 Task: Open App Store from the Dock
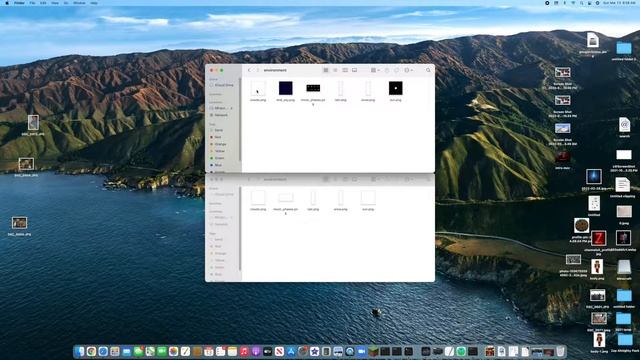291,351
